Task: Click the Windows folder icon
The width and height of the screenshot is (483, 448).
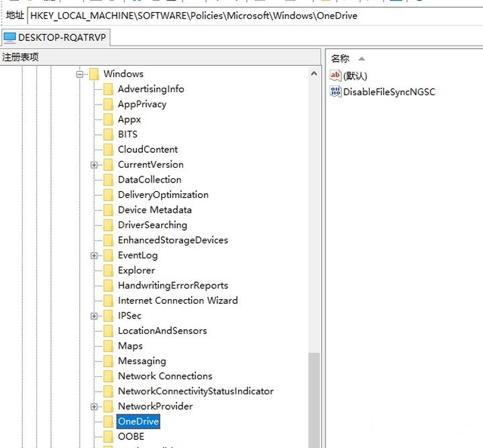Action: pyautogui.click(x=94, y=74)
